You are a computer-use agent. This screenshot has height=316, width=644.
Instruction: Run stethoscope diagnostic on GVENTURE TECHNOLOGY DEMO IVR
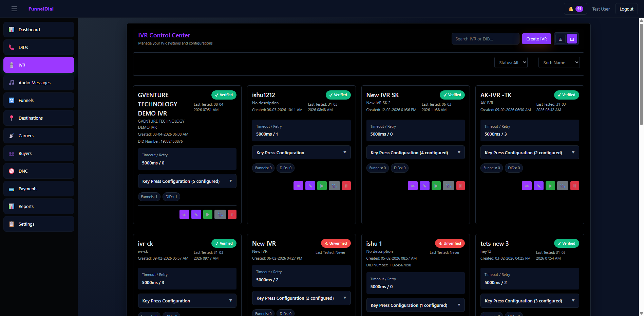(x=220, y=214)
